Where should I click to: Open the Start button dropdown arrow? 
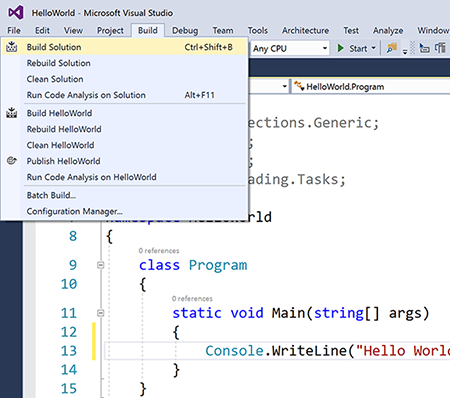click(373, 48)
